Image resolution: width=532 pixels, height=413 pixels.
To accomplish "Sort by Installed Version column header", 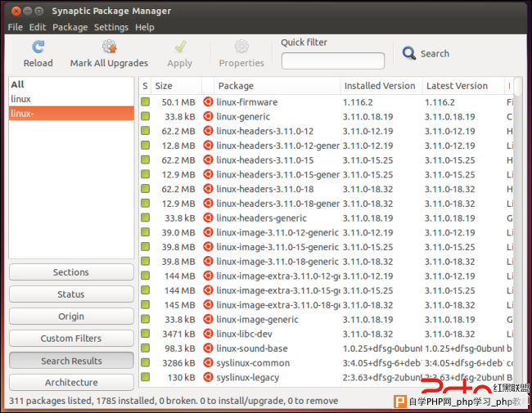I will click(381, 86).
